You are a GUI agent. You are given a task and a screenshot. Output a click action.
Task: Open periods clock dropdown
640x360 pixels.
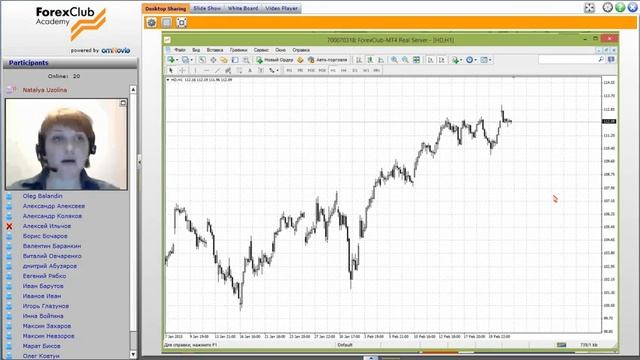tap(471, 60)
